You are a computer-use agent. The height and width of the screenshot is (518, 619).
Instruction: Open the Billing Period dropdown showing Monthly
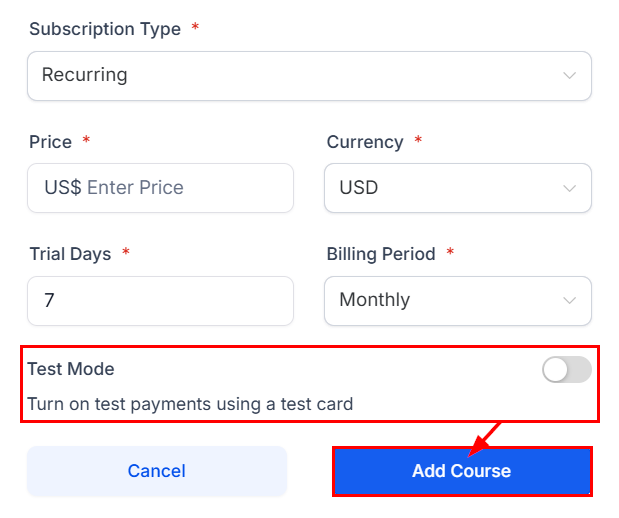pos(445,300)
